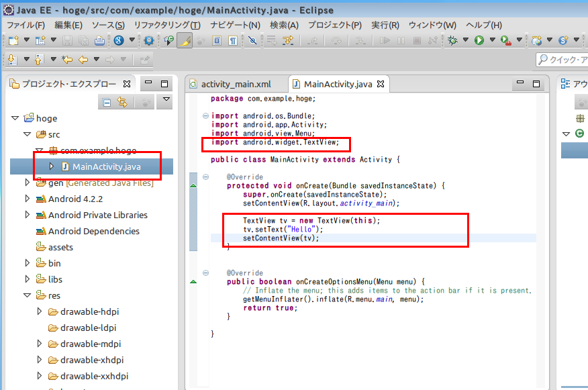Screen dimensions: 588x390
Task: Collapse the hoge project node
Action: [15, 118]
